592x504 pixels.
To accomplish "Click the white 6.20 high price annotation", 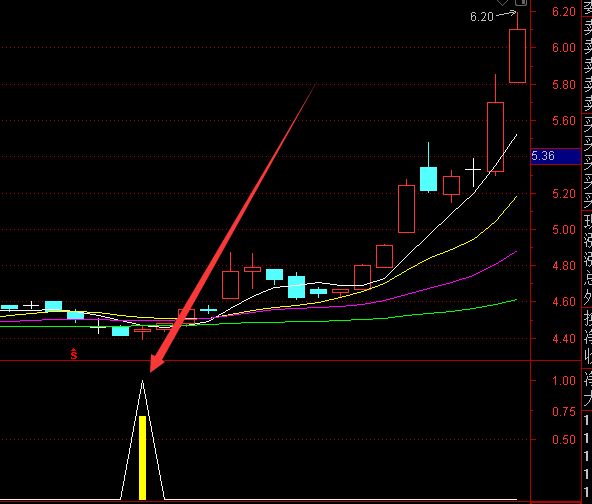I will pos(482,17).
